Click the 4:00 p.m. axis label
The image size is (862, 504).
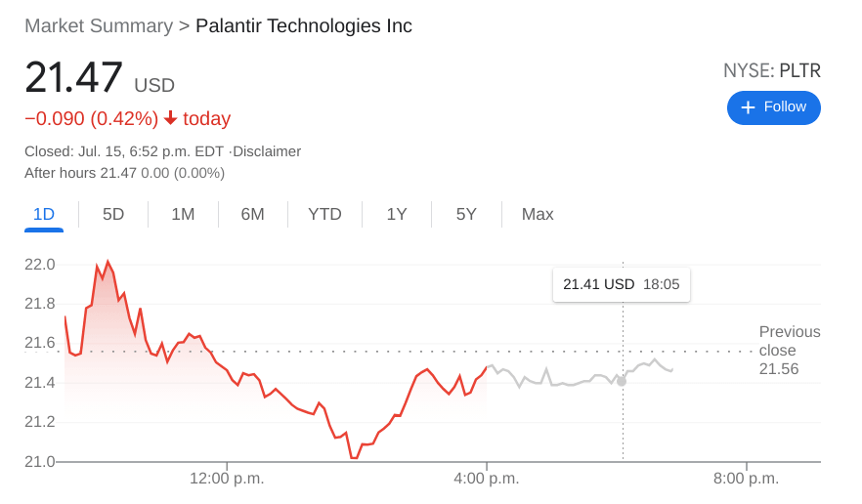tap(487, 479)
